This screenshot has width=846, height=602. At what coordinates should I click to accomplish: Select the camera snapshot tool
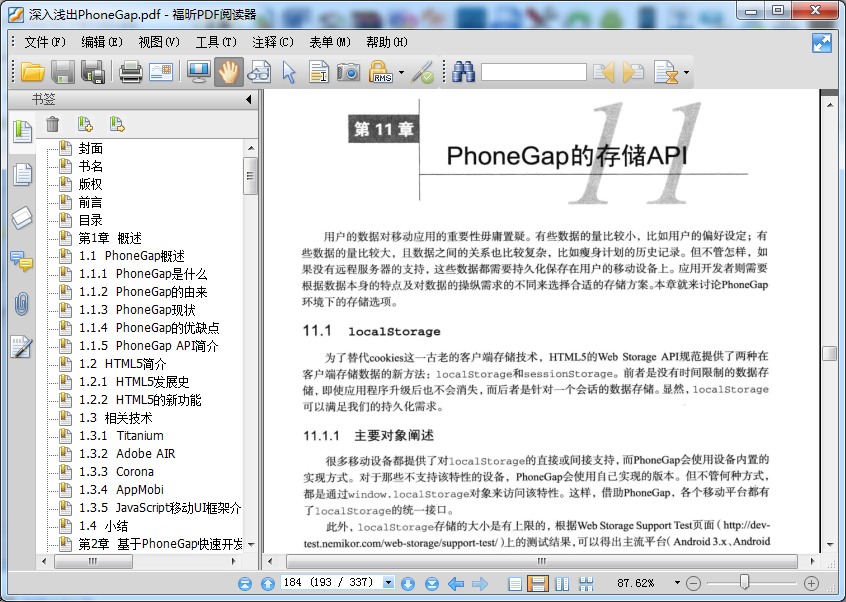pyautogui.click(x=349, y=72)
